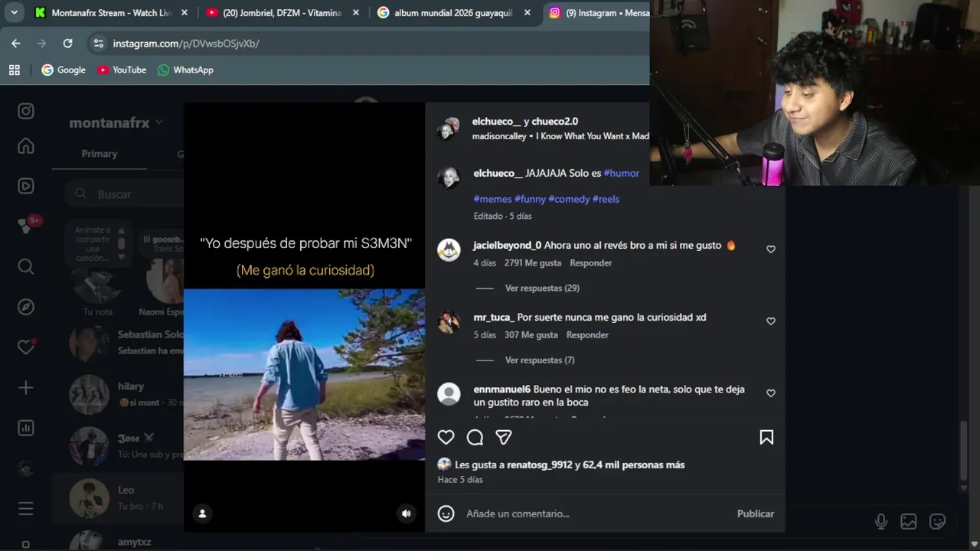The height and width of the screenshot is (551, 980).
Task: Click the image attach icon in message bar
Action: click(x=909, y=522)
